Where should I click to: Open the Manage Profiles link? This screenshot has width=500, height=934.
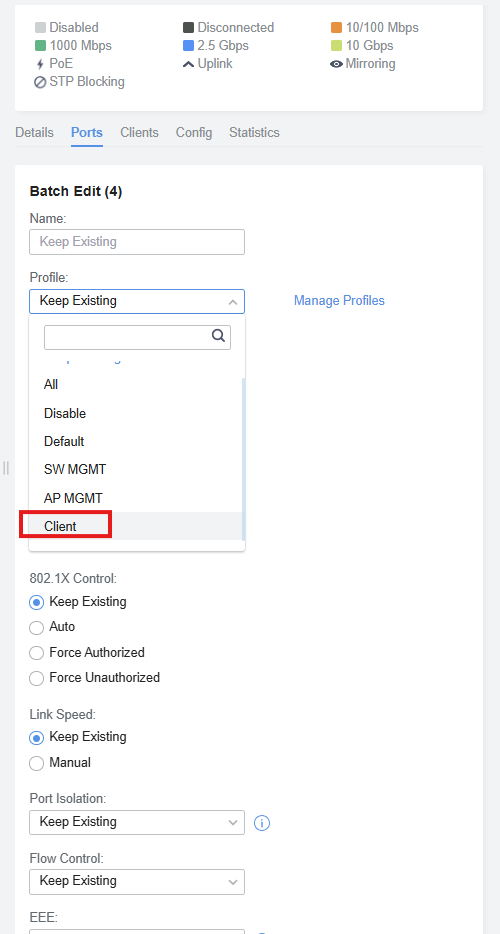pos(339,301)
